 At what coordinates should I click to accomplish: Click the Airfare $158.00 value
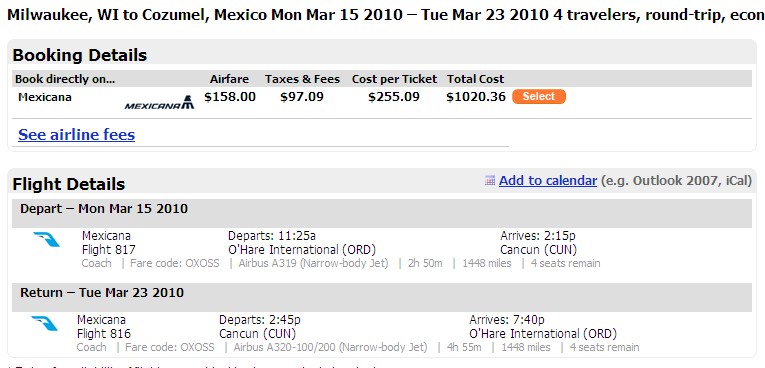point(230,97)
